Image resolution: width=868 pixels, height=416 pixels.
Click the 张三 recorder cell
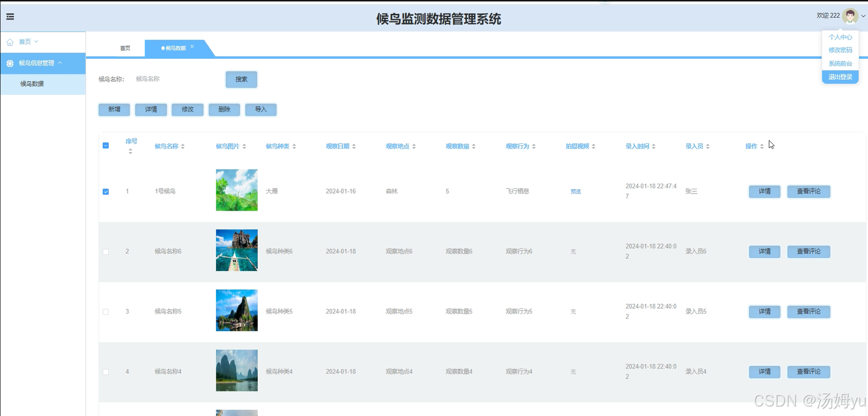click(691, 191)
